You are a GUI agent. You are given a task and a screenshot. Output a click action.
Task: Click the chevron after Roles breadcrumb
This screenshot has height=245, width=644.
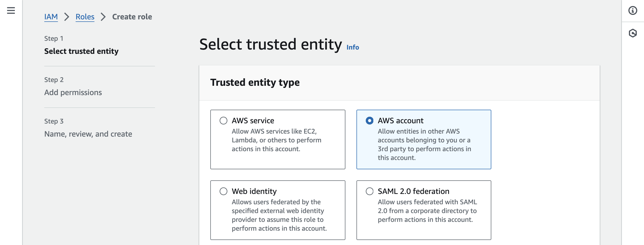pos(103,17)
